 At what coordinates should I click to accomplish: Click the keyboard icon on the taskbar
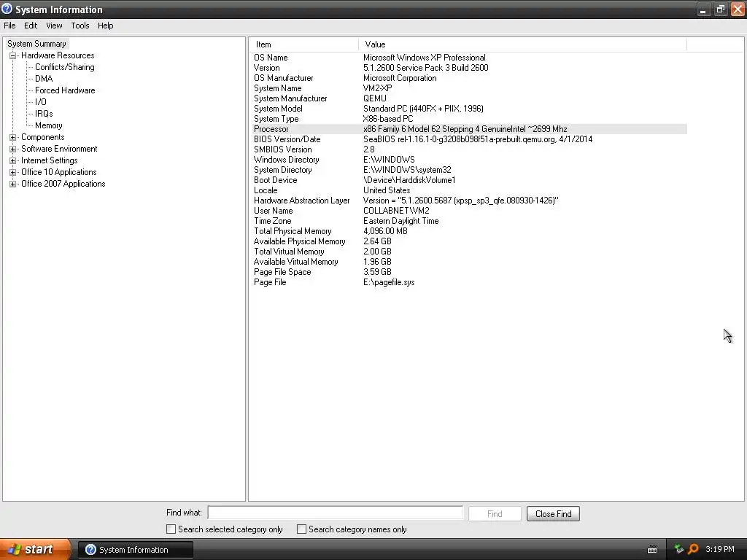(x=652, y=550)
